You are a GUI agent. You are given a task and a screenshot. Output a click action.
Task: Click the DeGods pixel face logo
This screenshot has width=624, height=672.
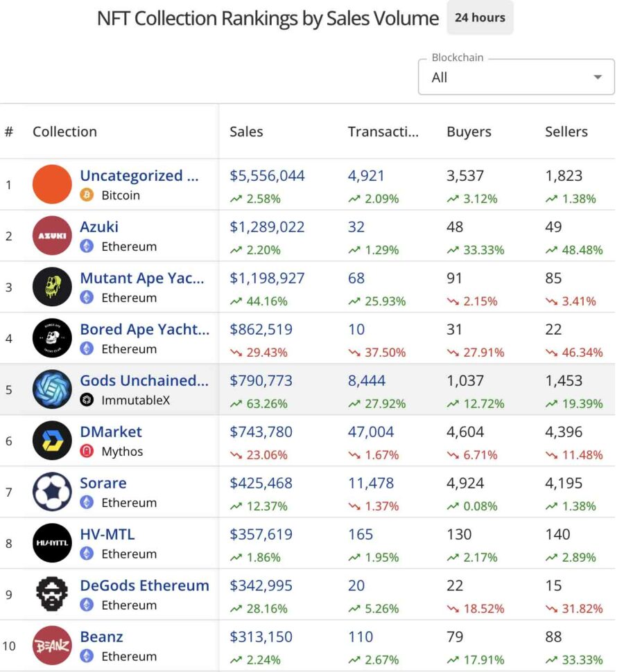coord(52,594)
